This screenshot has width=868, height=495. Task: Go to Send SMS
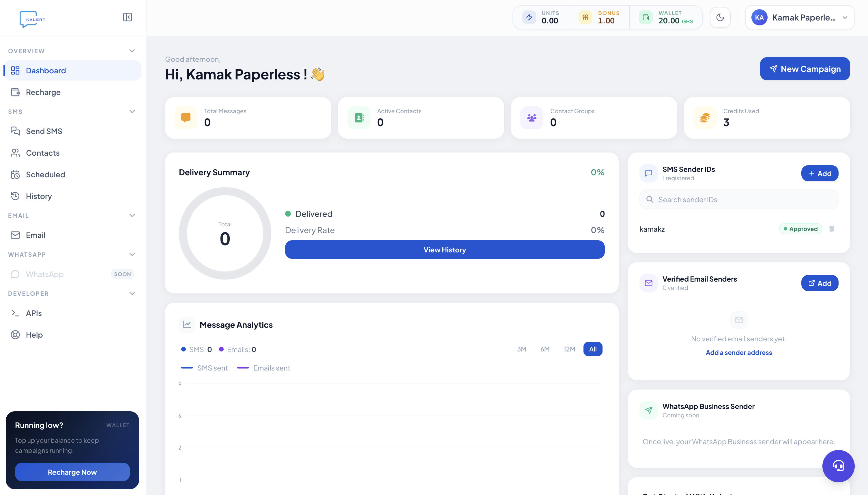[x=72, y=131]
